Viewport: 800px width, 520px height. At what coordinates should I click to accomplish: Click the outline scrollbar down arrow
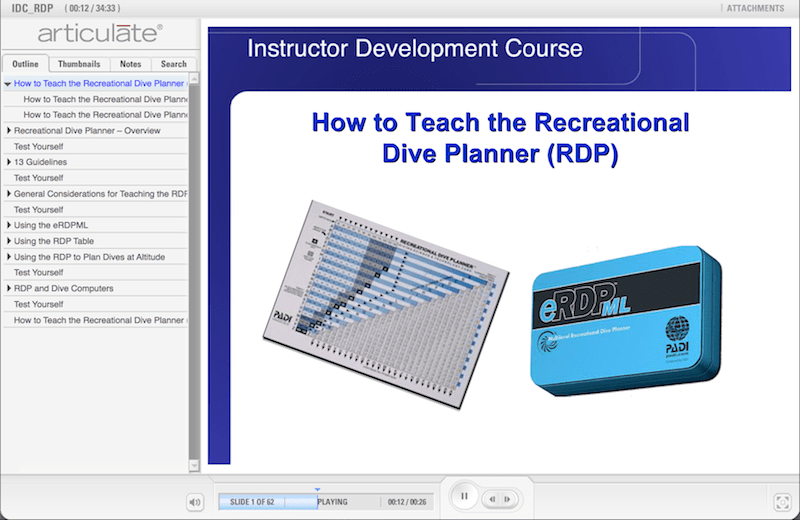point(194,465)
